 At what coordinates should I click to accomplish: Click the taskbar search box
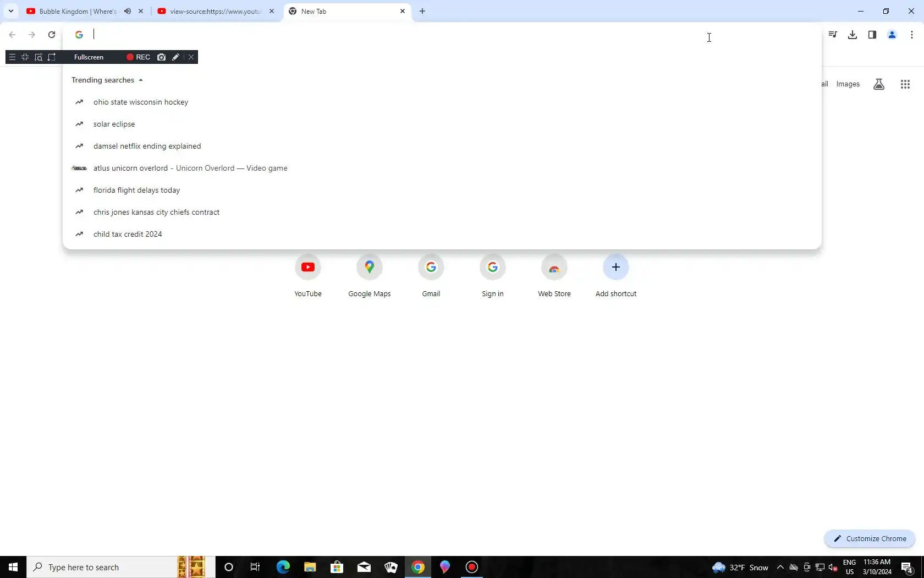pos(120,567)
